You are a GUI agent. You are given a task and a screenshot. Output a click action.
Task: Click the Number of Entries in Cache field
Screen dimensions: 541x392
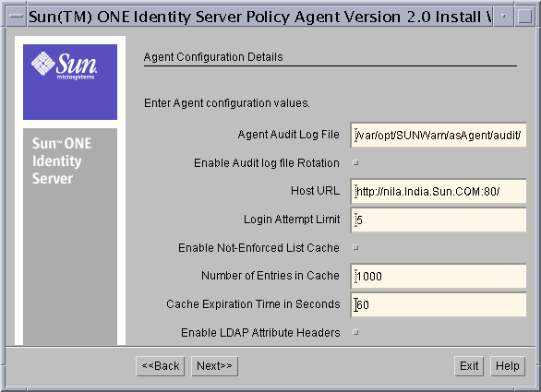coord(439,276)
